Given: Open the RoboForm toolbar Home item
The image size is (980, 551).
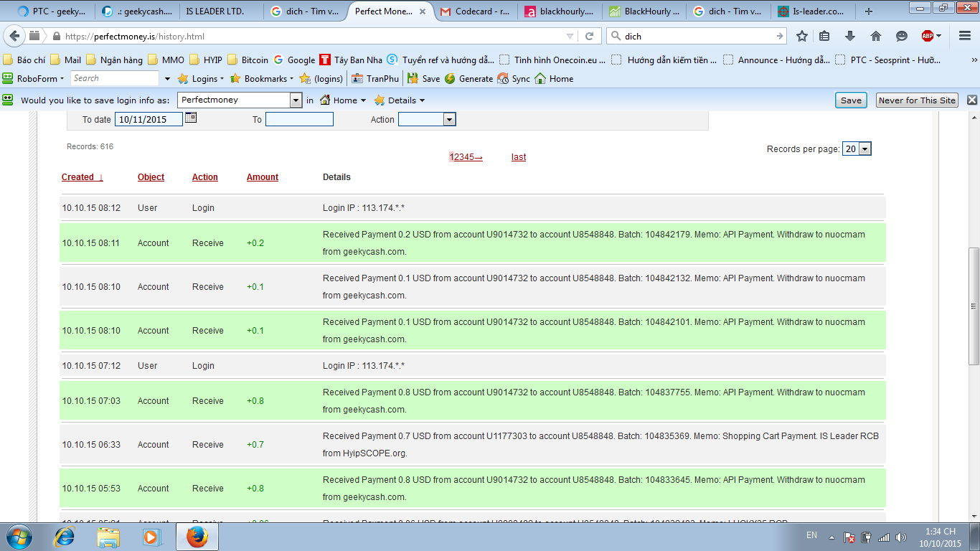Looking at the screenshot, I should tap(554, 79).
